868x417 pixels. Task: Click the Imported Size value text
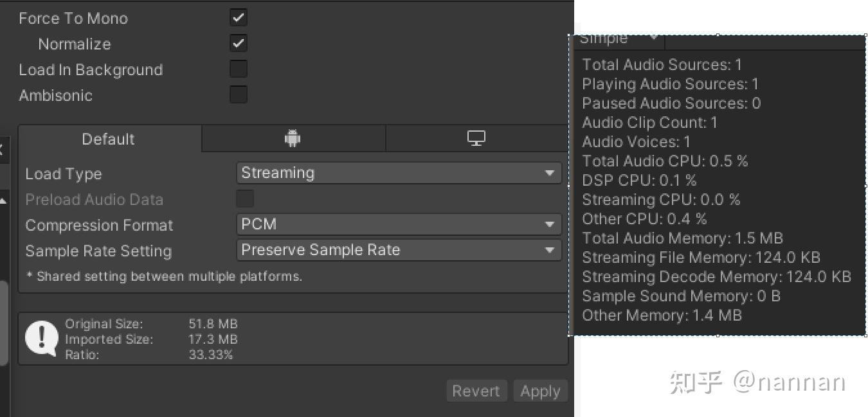click(x=213, y=339)
